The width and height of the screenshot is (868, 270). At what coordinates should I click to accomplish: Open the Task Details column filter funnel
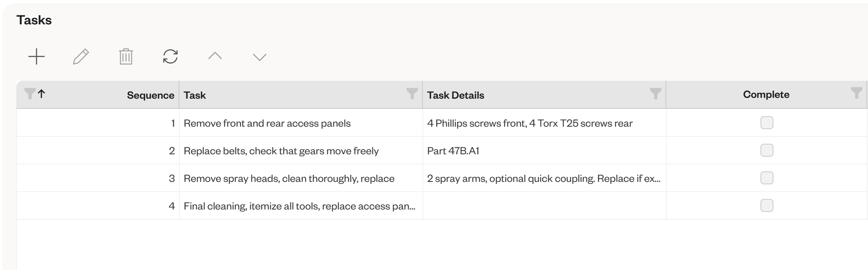655,93
